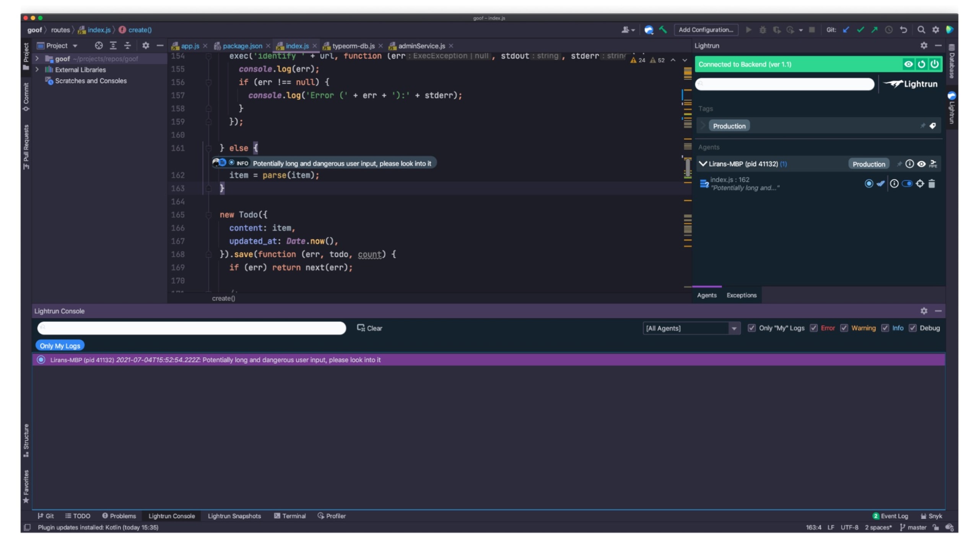
Task: Click Collapse All icon in Project panel
Action: coord(127,45)
